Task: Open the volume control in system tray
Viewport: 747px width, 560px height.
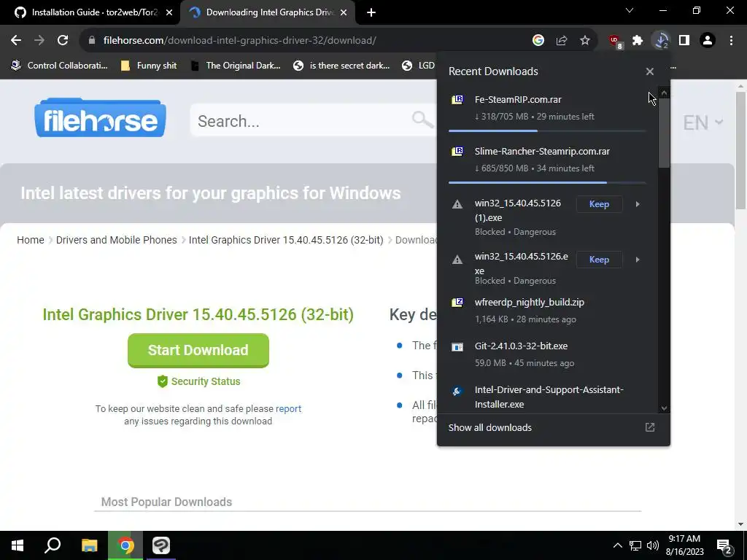Action: pos(653,545)
